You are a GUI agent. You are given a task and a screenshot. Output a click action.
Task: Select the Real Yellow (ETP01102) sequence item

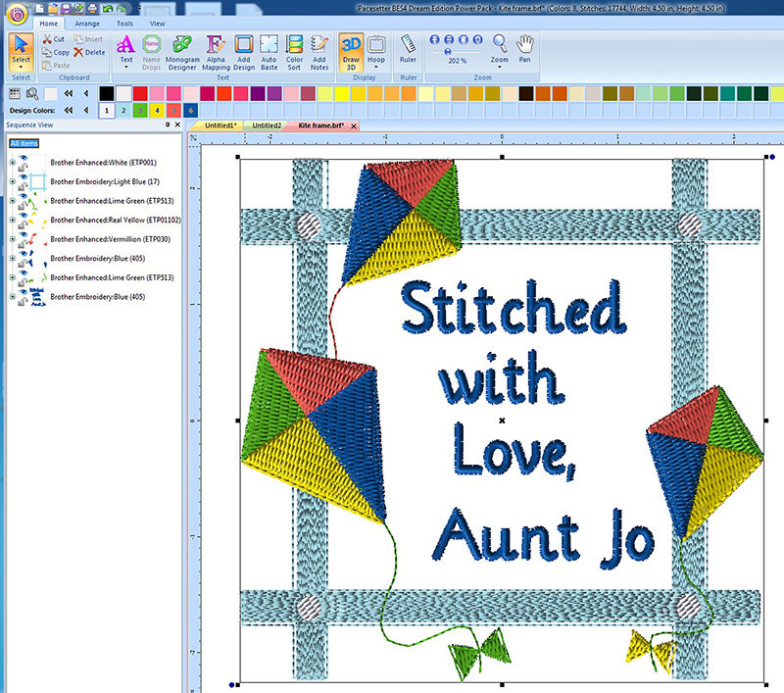(115, 220)
